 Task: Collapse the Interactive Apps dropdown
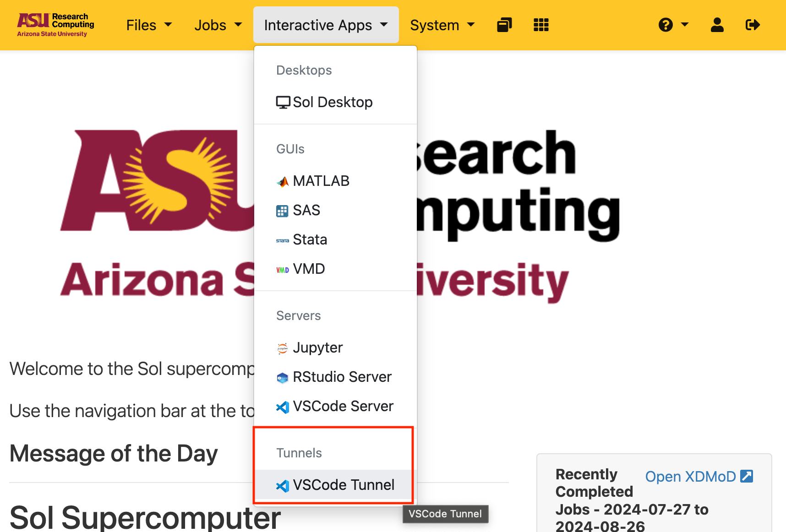(326, 25)
